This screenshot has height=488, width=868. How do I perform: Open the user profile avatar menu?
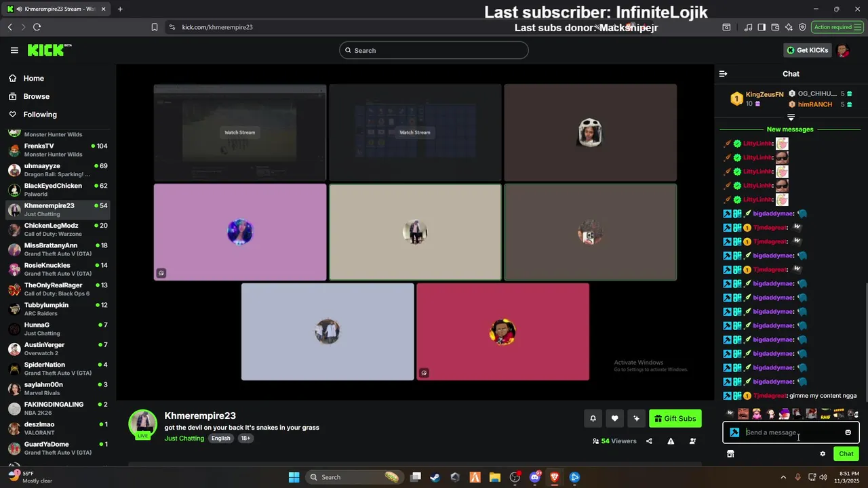843,50
